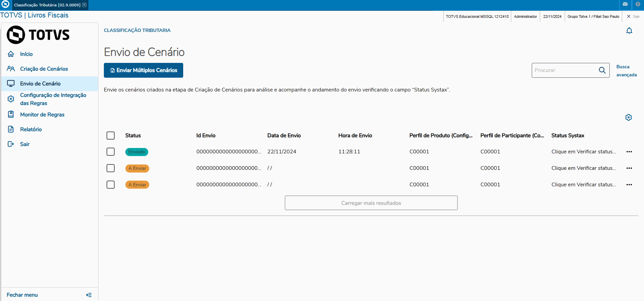Image resolution: width=644 pixels, height=301 pixels.
Task: Click the TOTVS app icon in the title bar
Action: click(x=5, y=4)
